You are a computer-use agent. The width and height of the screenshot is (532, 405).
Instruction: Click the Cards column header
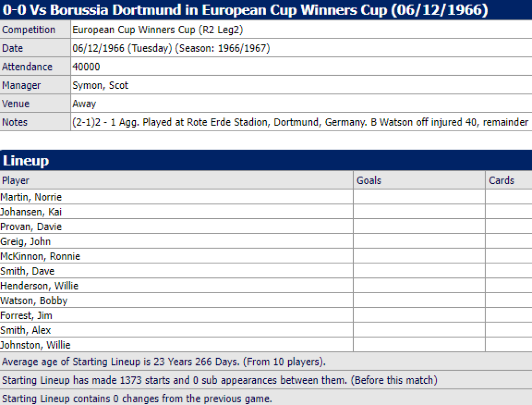pos(501,181)
